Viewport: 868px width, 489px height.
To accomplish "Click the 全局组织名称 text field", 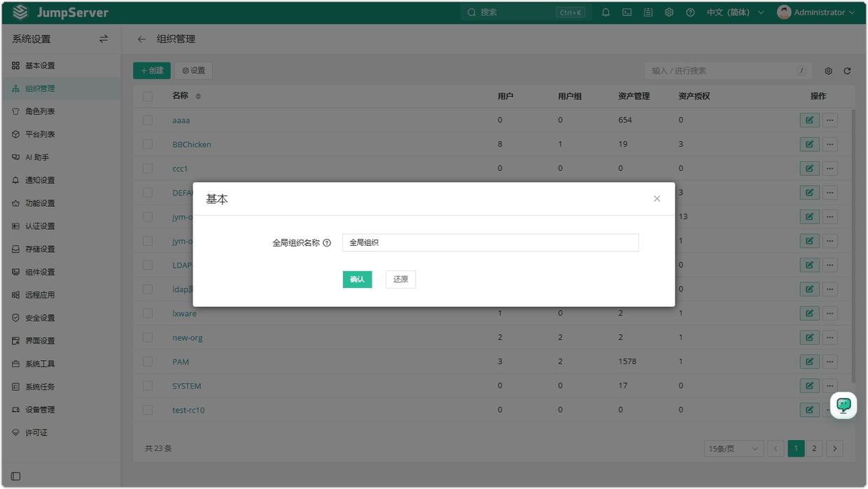I will [491, 242].
